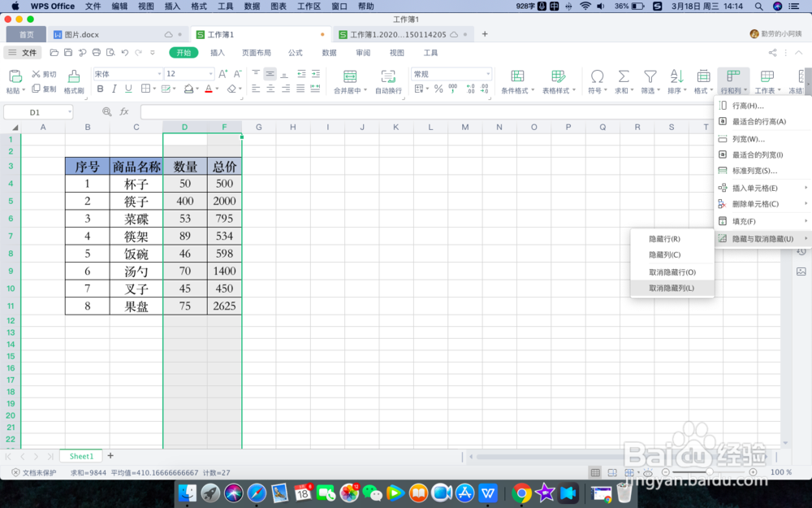812x508 pixels.
Task: Switch to the Insert (插入) ribbon tab
Action: pyautogui.click(x=218, y=52)
